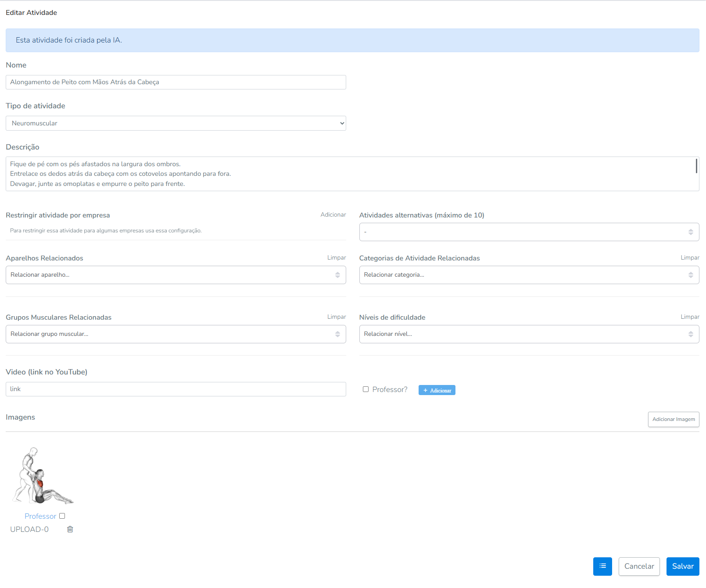Click Adicionar link for company restriction

(333, 215)
